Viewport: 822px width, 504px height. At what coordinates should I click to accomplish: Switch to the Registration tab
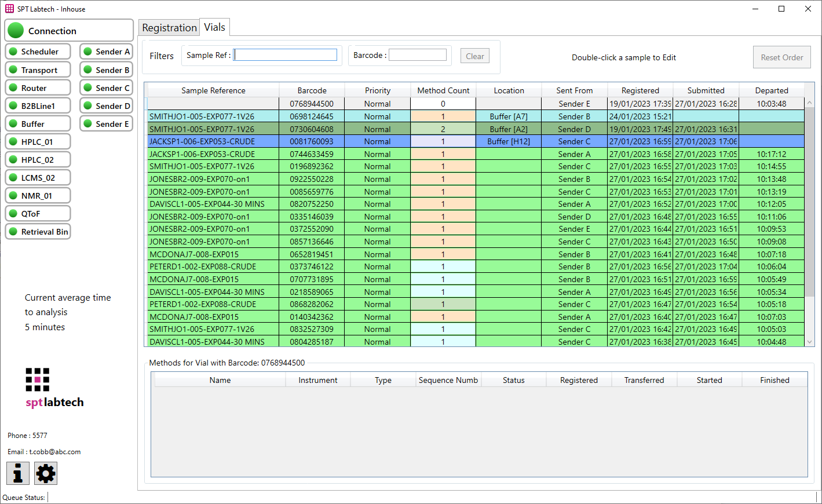click(169, 27)
